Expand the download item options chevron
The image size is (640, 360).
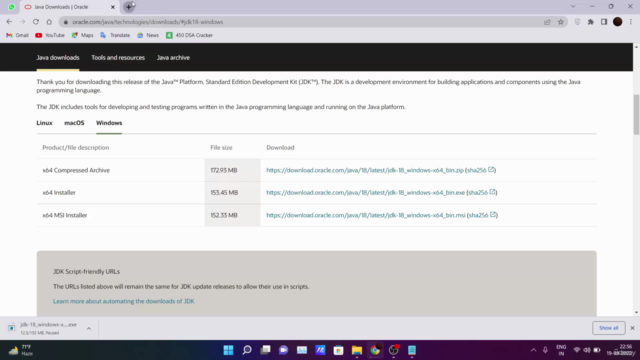pos(89,328)
